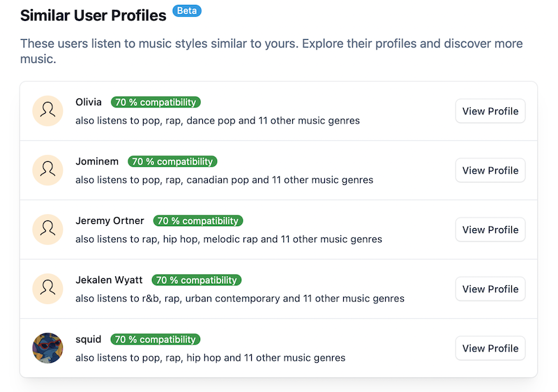The width and height of the screenshot is (558, 392).
Task: Open squid's profile using View Profile
Action: tap(490, 348)
